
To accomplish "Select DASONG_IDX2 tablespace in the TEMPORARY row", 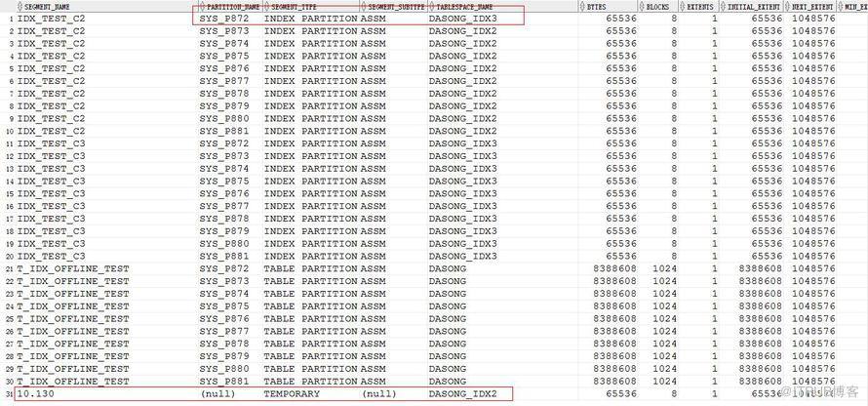I will 463,394.
